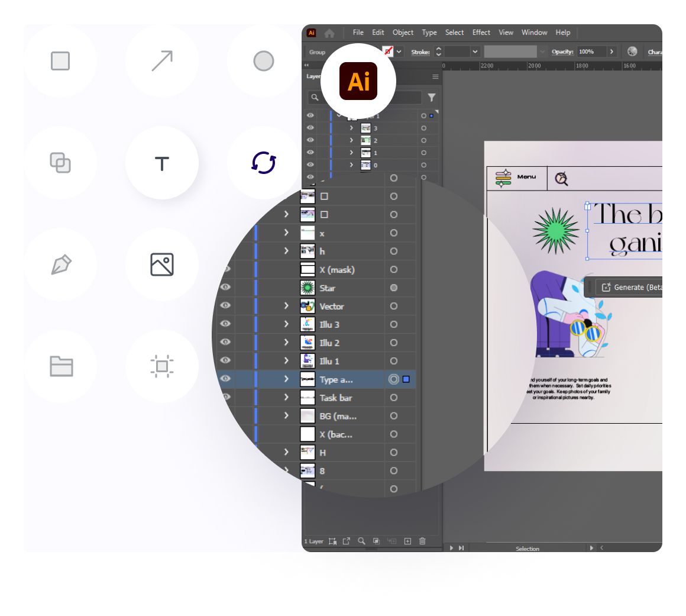The height and width of the screenshot is (616, 686).
Task: Open the Layers panel hamburger menu
Action: point(435,77)
